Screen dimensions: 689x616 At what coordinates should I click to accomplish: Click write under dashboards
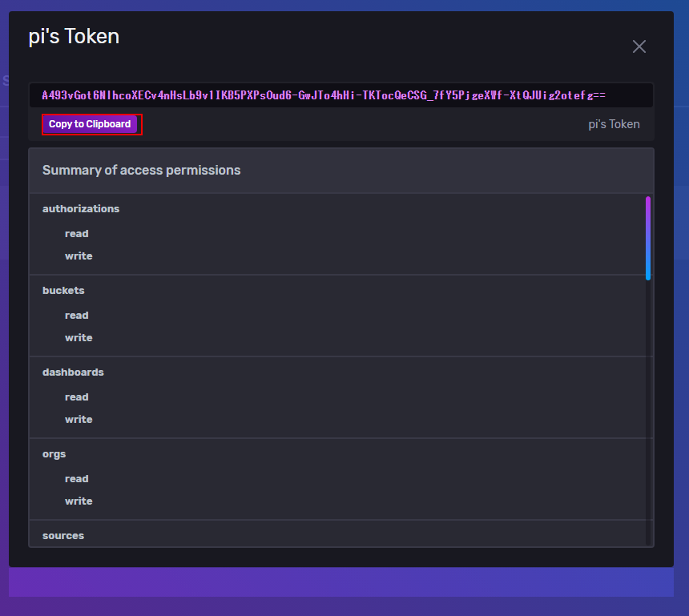(x=79, y=420)
